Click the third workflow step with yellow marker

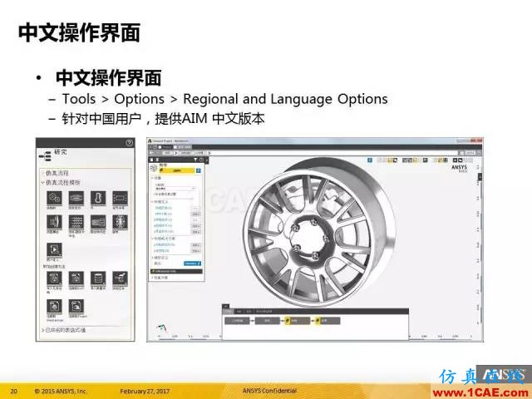[297, 321]
